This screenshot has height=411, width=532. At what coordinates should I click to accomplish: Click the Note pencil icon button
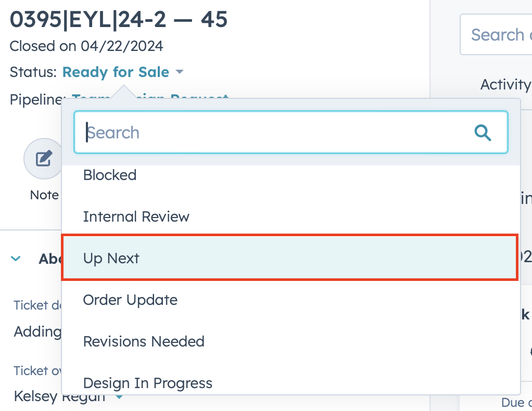[x=43, y=158]
